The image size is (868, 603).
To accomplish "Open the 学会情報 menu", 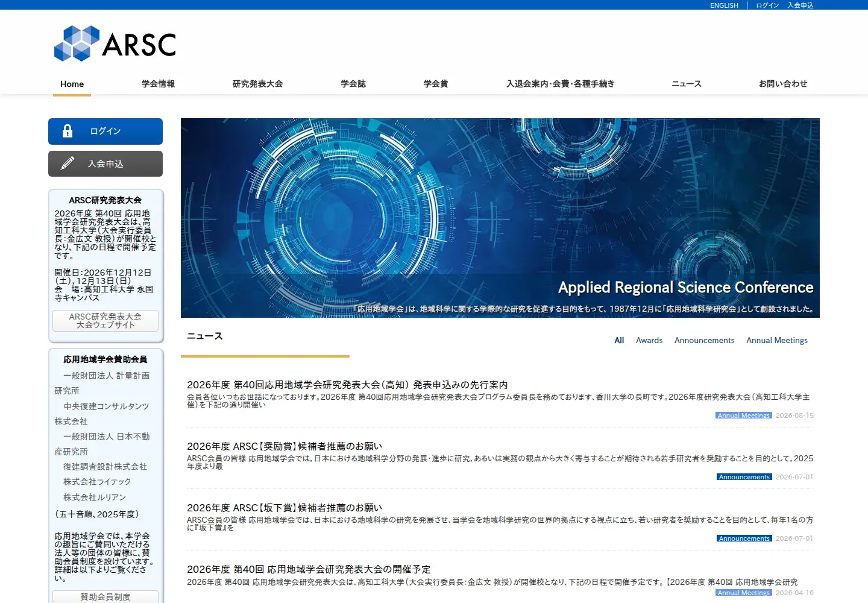I will tap(158, 84).
